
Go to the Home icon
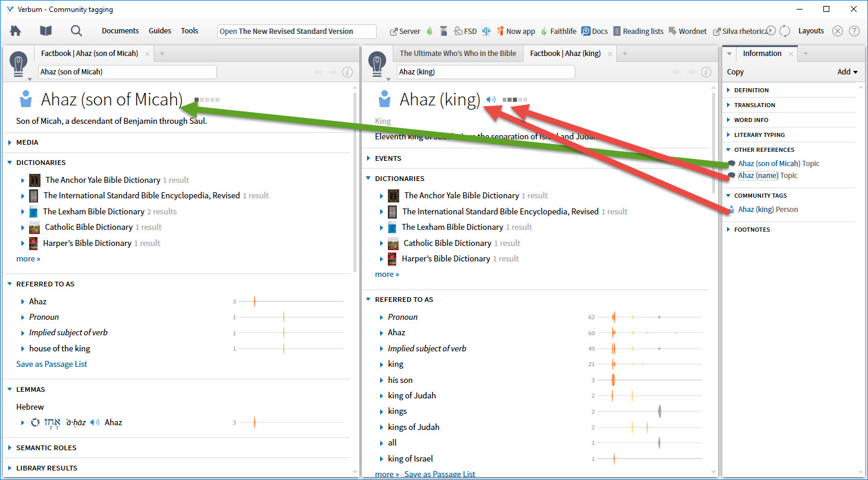[x=15, y=31]
